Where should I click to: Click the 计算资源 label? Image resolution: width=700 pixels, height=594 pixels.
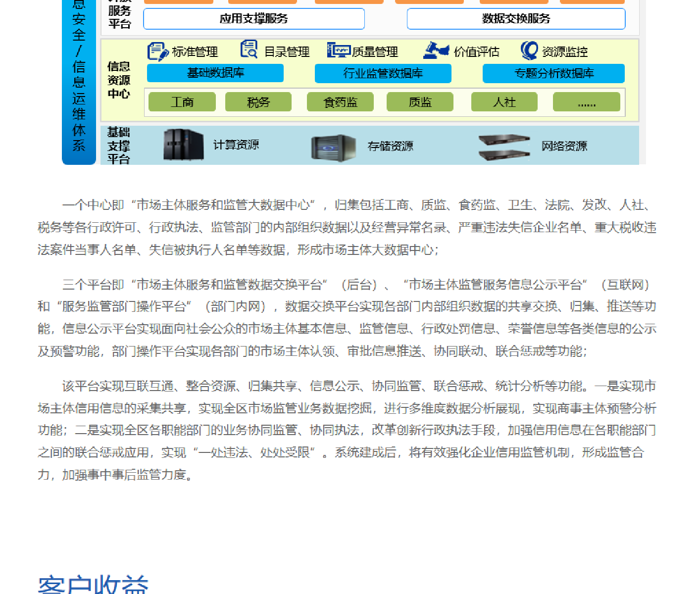coord(236,145)
